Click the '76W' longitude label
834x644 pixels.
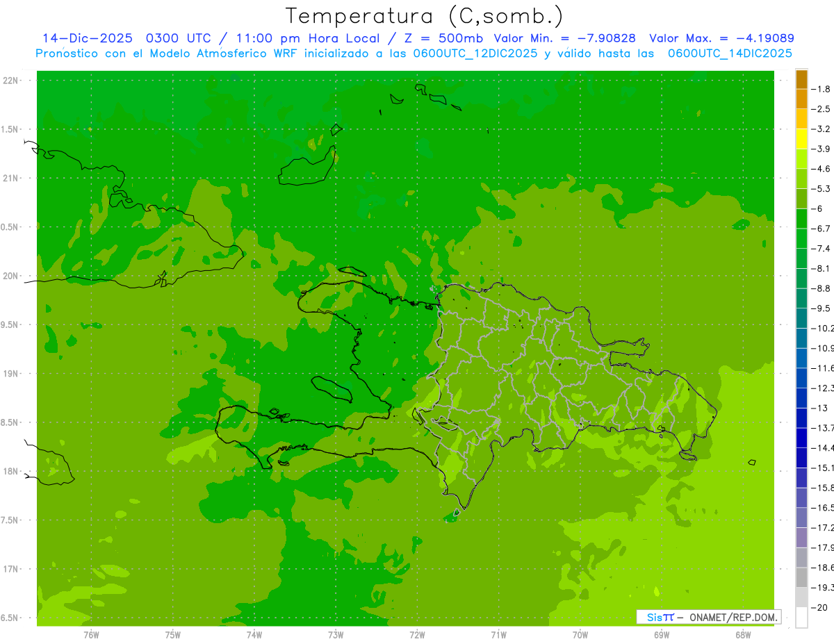point(91,635)
